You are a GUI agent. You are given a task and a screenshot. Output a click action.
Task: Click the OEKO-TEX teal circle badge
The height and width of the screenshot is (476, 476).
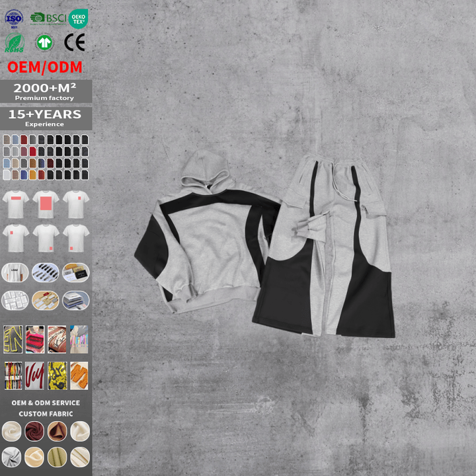(x=78, y=19)
